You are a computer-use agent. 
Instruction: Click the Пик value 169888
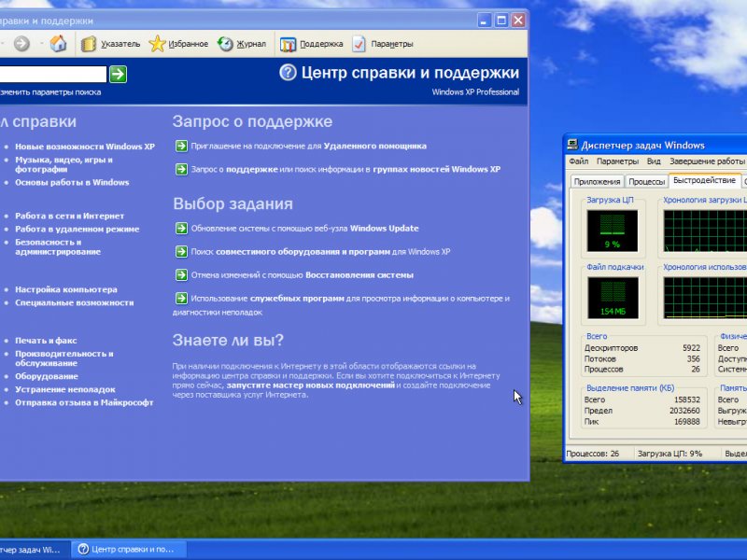687,422
